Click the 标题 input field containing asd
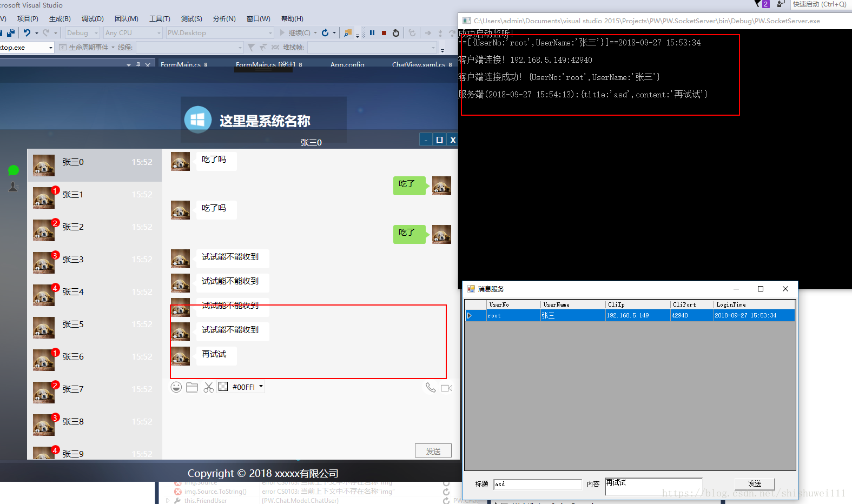This screenshot has width=852, height=504. [538, 484]
